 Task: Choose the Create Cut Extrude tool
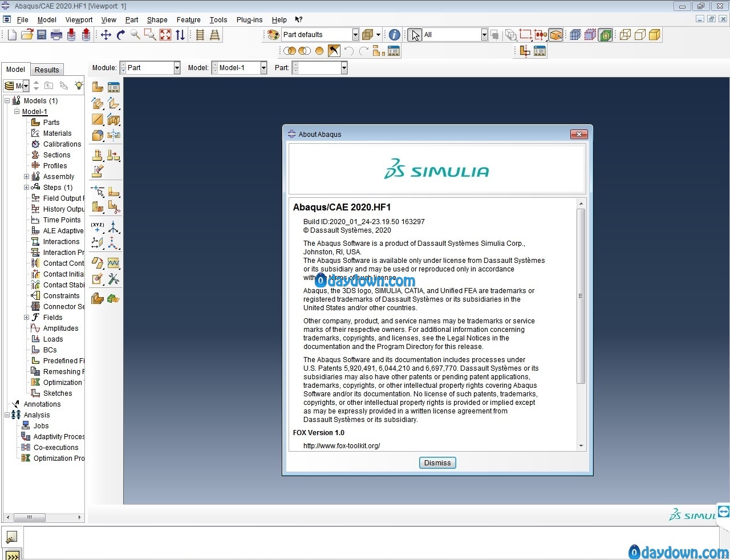tap(113, 119)
